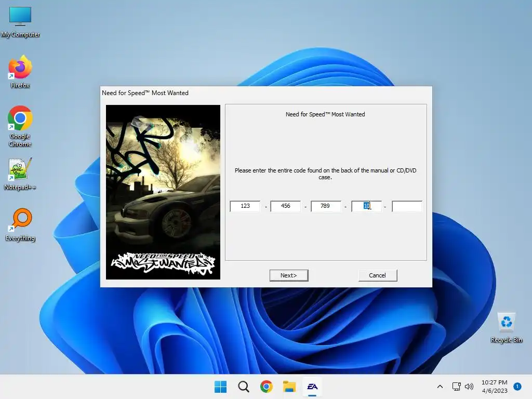This screenshot has height=399, width=532.
Task: Open File Explorer from the taskbar
Action: (x=289, y=387)
